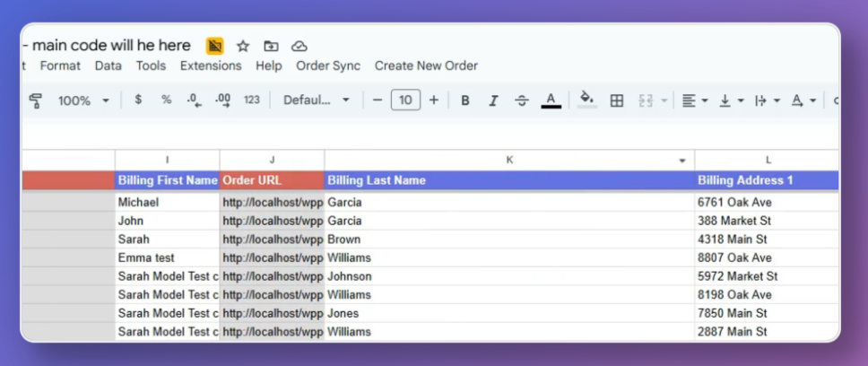The height and width of the screenshot is (366, 868).
Task: Open the text color picker
Action: click(551, 100)
